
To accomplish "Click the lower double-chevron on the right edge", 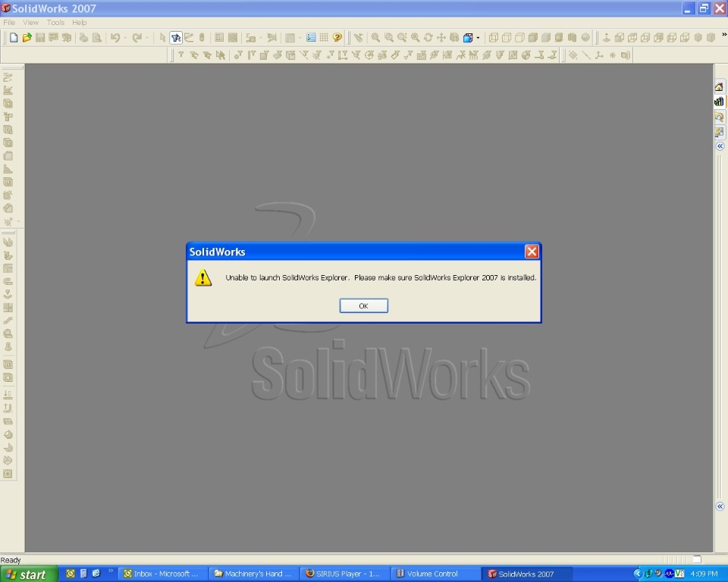I will [x=720, y=506].
